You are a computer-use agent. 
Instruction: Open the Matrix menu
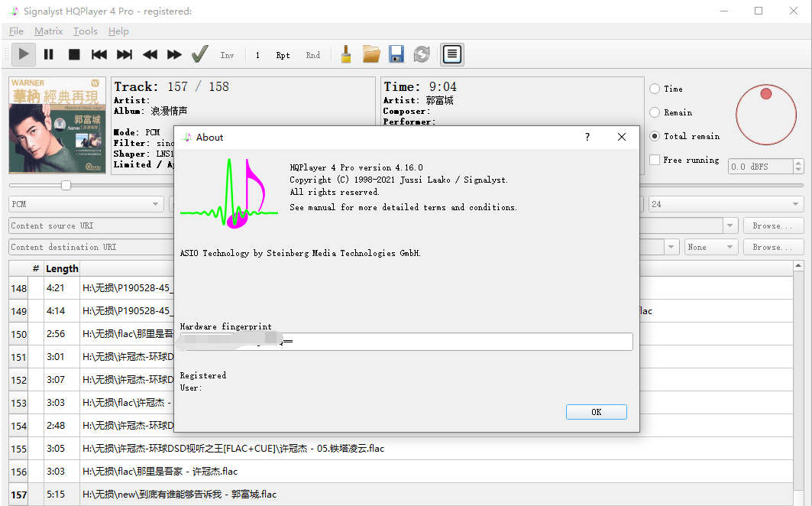[49, 31]
